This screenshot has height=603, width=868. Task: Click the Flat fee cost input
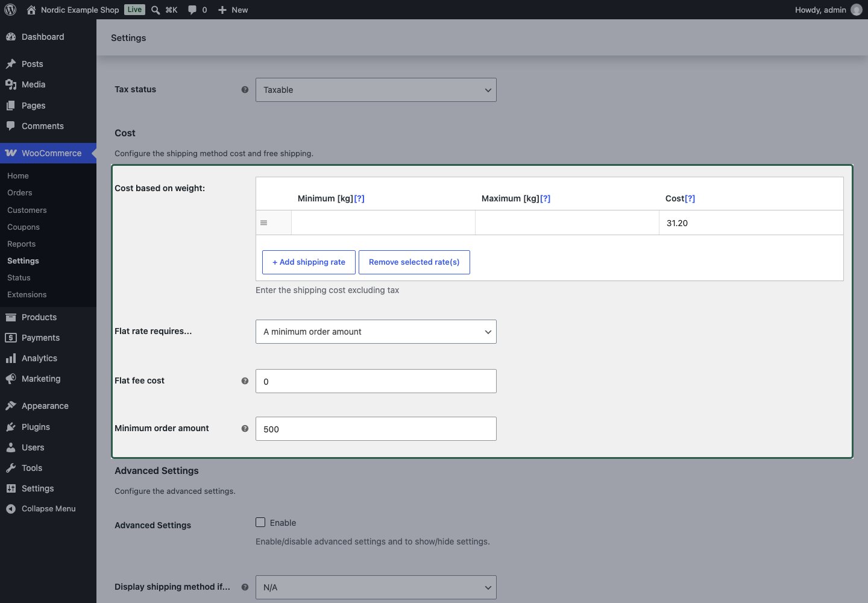pos(376,381)
